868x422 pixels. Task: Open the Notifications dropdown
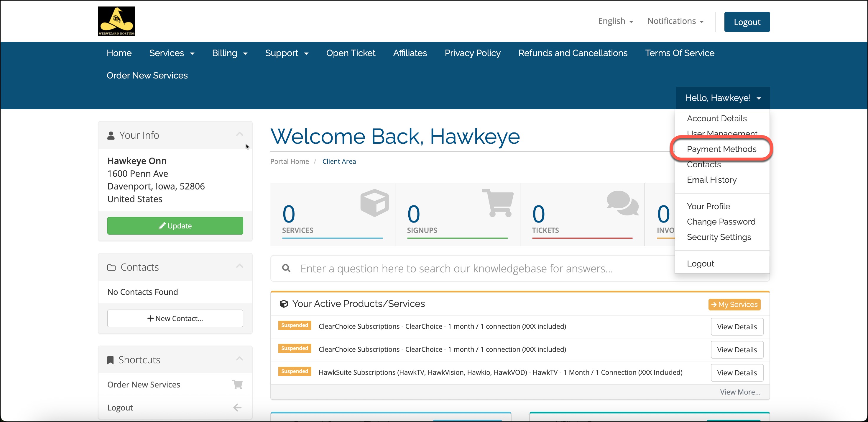tap(675, 21)
